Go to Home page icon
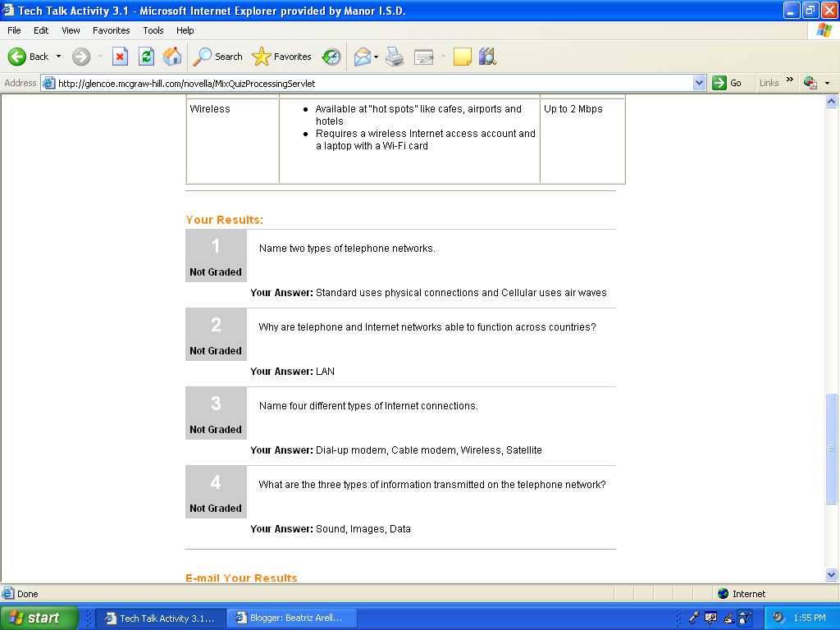The height and width of the screenshot is (630, 840). [172, 57]
